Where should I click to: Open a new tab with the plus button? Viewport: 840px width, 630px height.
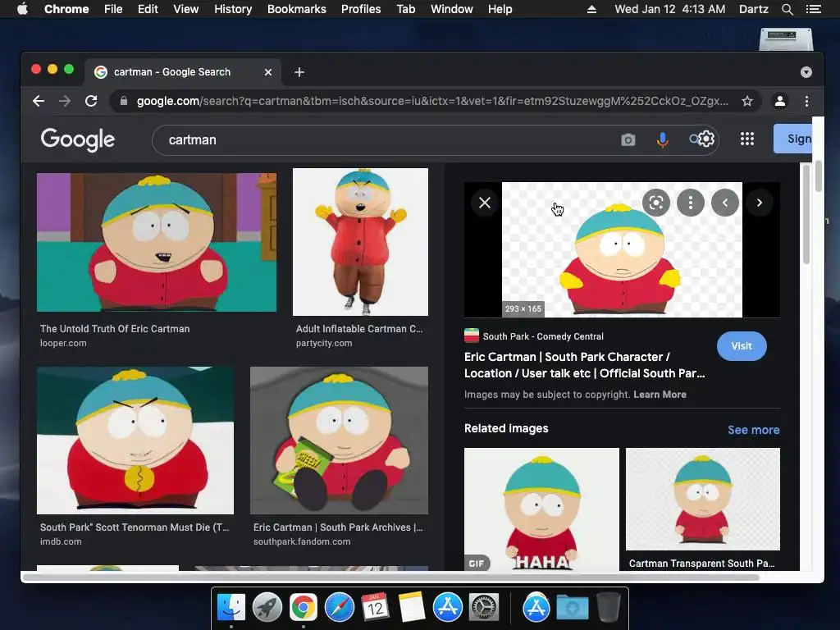[299, 72]
